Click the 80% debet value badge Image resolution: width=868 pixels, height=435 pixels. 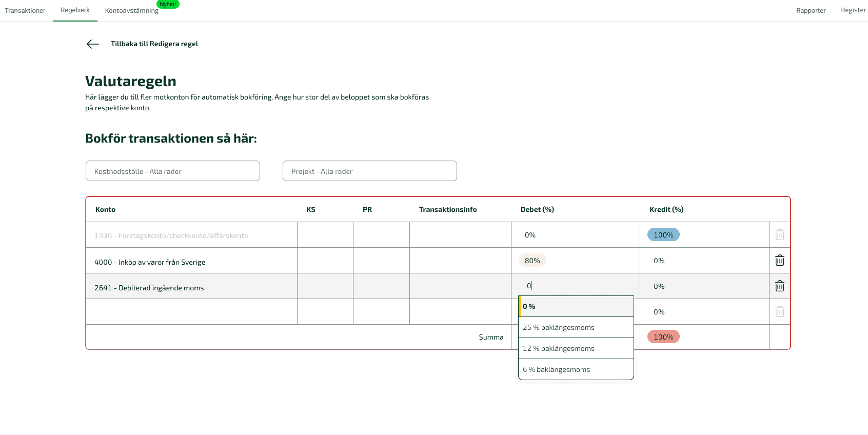coord(532,261)
